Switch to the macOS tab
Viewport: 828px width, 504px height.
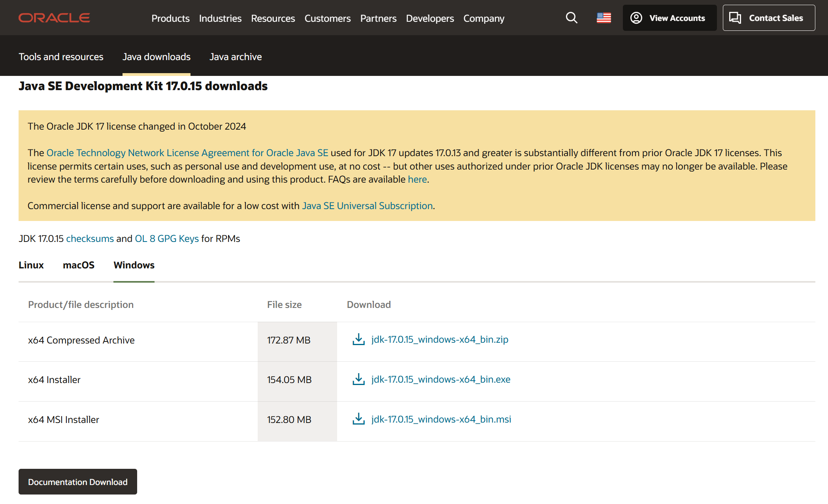click(x=79, y=265)
